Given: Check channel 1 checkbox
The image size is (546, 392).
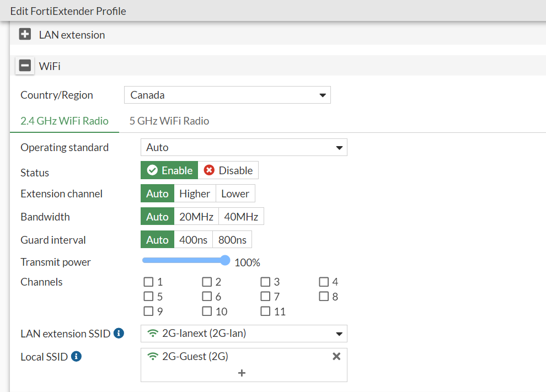Looking at the screenshot, I should coord(148,282).
